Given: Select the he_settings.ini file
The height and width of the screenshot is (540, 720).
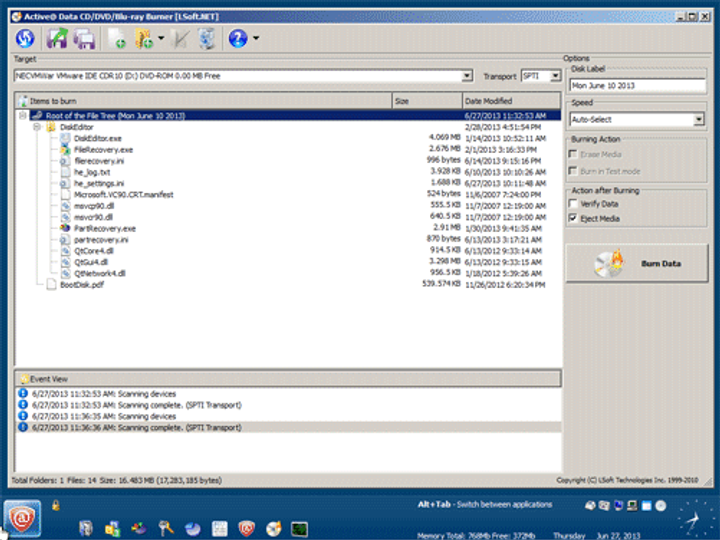Looking at the screenshot, I should [99, 183].
